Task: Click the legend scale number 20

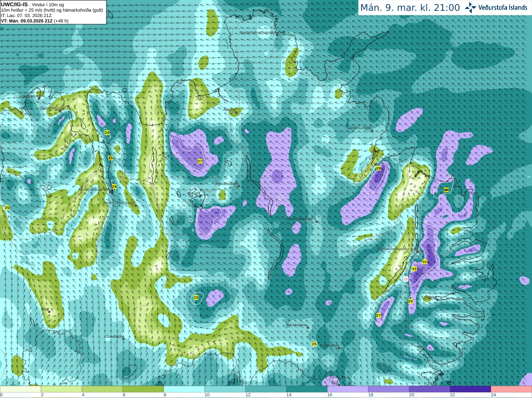Action: click(x=411, y=395)
